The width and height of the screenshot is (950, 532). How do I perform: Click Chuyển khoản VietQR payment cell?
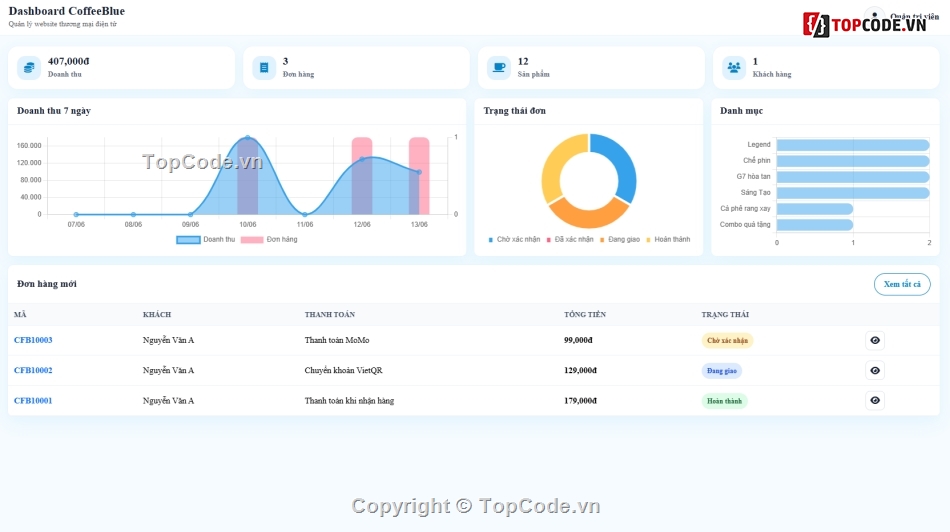344,370
